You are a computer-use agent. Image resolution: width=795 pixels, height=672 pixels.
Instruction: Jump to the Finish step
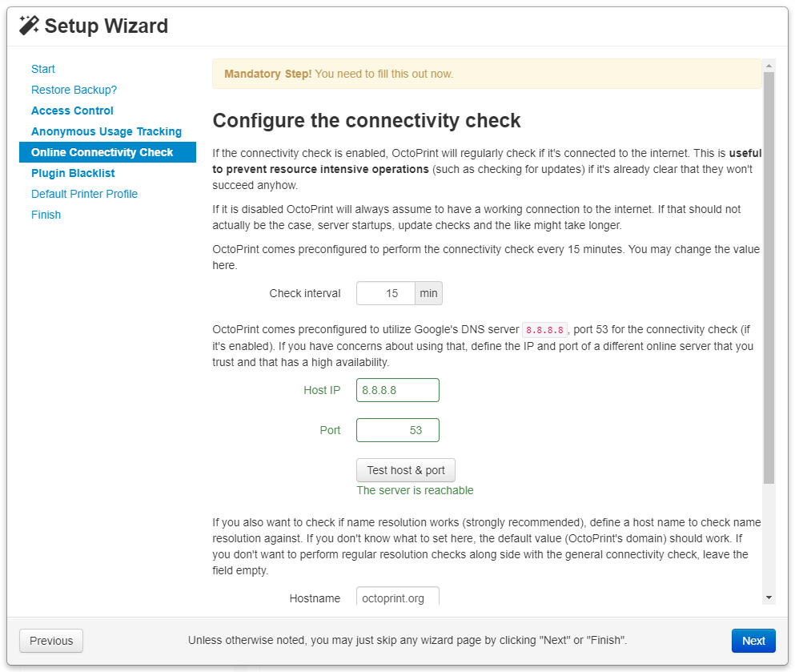click(x=46, y=215)
